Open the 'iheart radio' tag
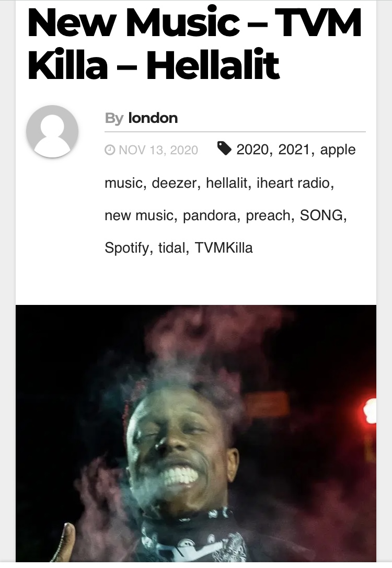The image size is (392, 568). (x=293, y=183)
